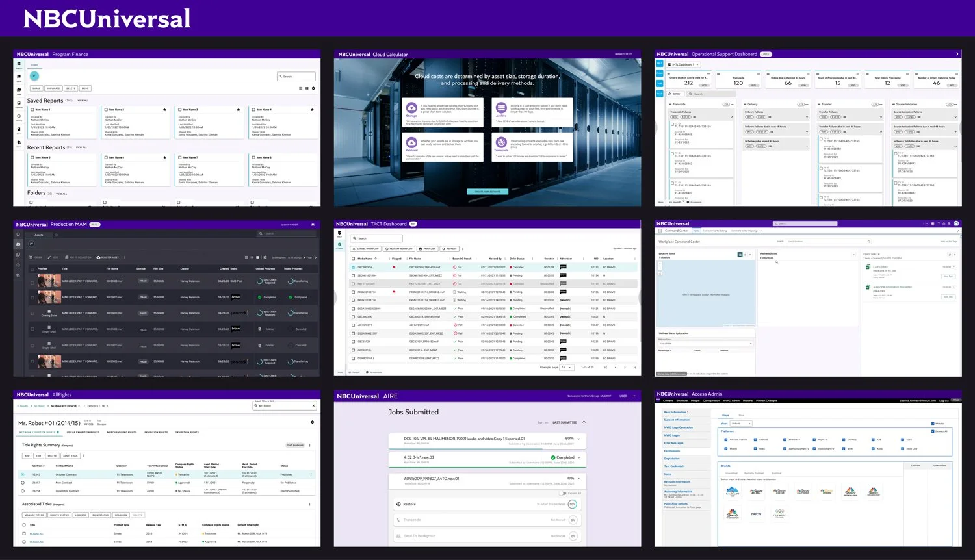Jump to first page in TACT Dashboard pagination
Screen dimensions: 975x560
606,368
